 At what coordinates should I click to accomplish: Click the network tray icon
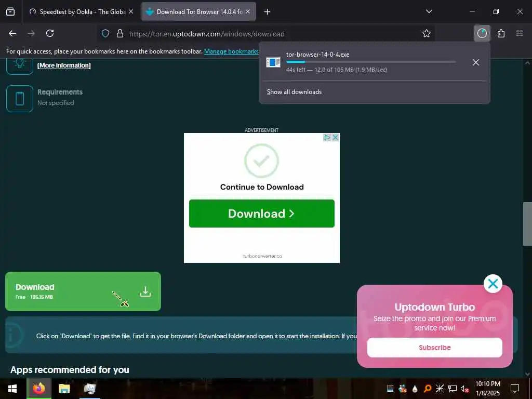[x=453, y=389]
